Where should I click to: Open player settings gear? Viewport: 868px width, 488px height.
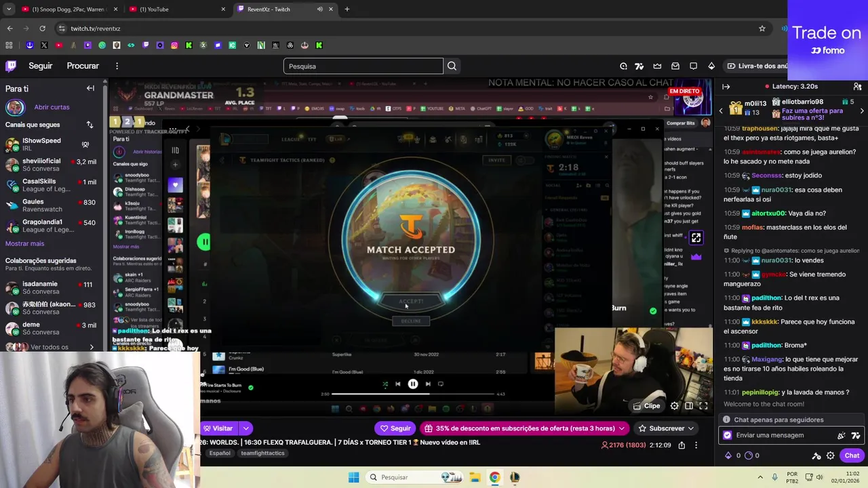[674, 406]
